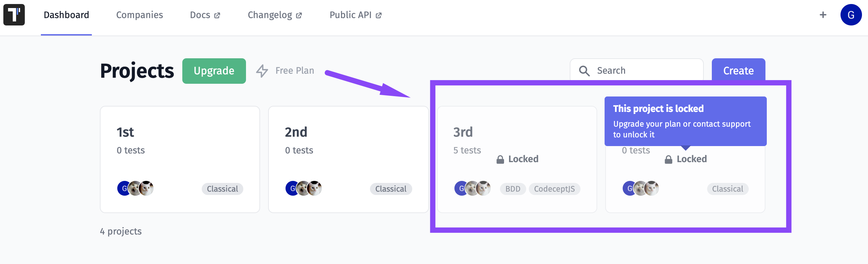Click the CodeceptJS tag on 3rd project

[x=554, y=189]
